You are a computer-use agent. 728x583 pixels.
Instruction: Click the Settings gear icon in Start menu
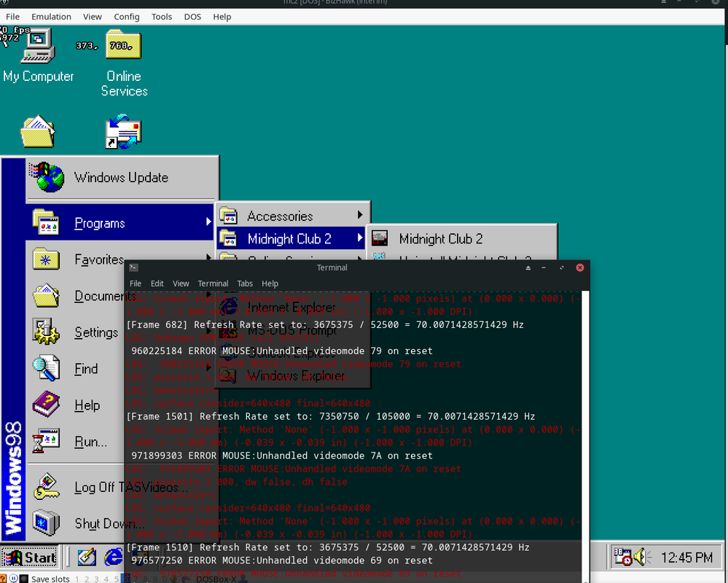(45, 332)
